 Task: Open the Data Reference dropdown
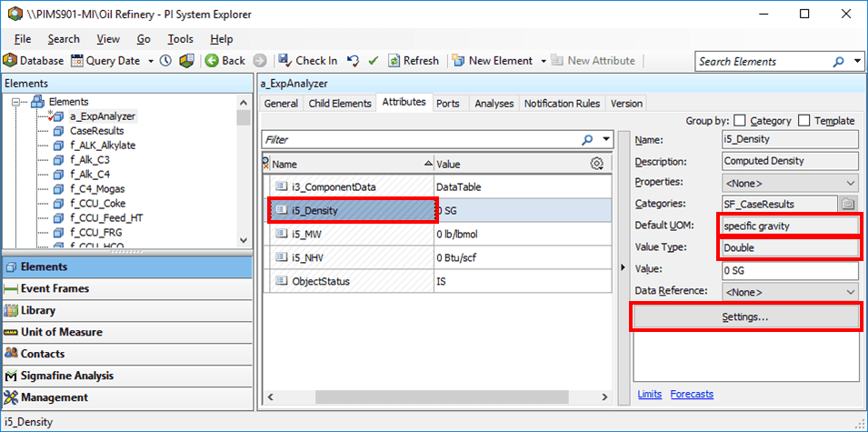[x=790, y=292]
